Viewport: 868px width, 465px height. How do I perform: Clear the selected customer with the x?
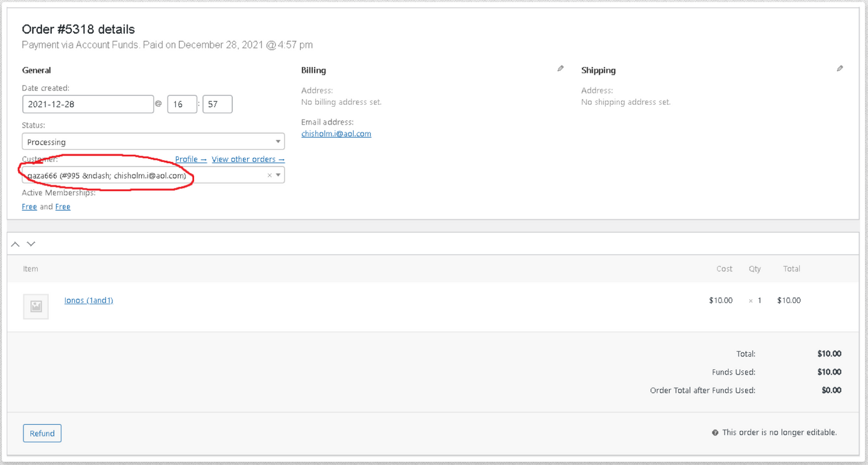269,175
